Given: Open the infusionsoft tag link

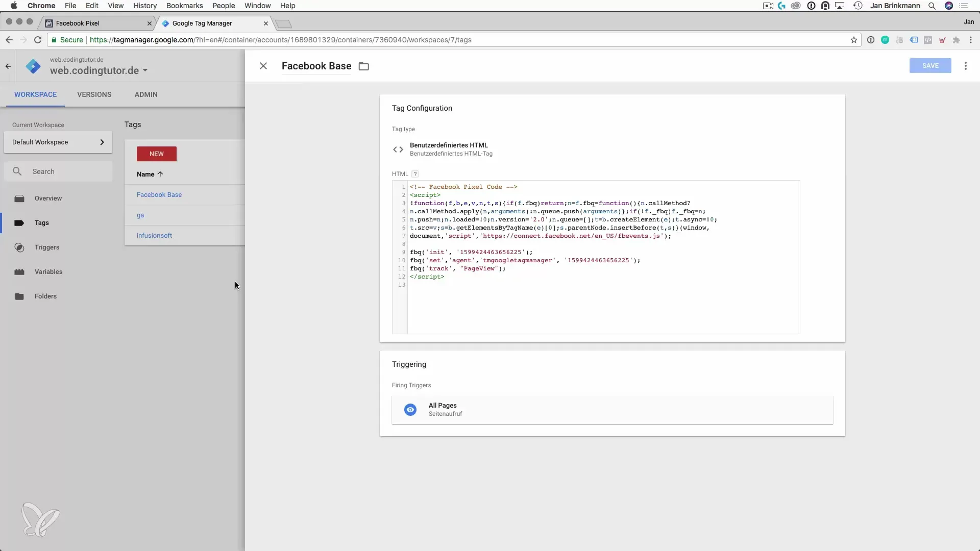Looking at the screenshot, I should coord(154,236).
